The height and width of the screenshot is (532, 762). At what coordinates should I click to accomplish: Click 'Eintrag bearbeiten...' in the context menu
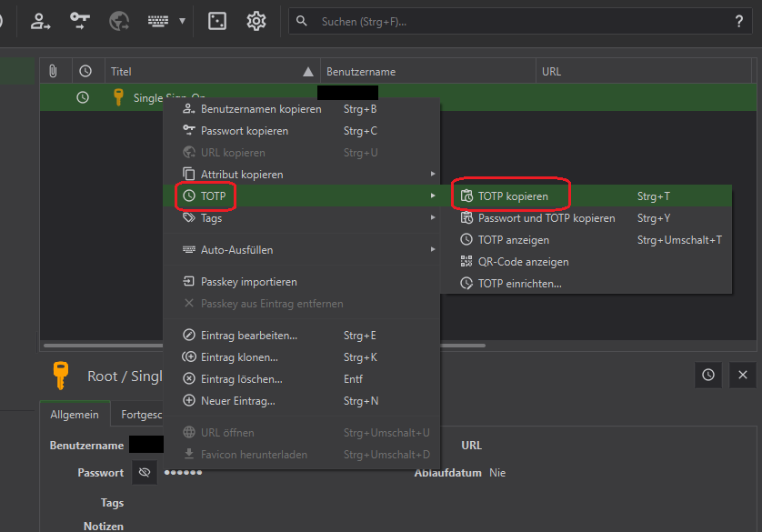(x=248, y=336)
